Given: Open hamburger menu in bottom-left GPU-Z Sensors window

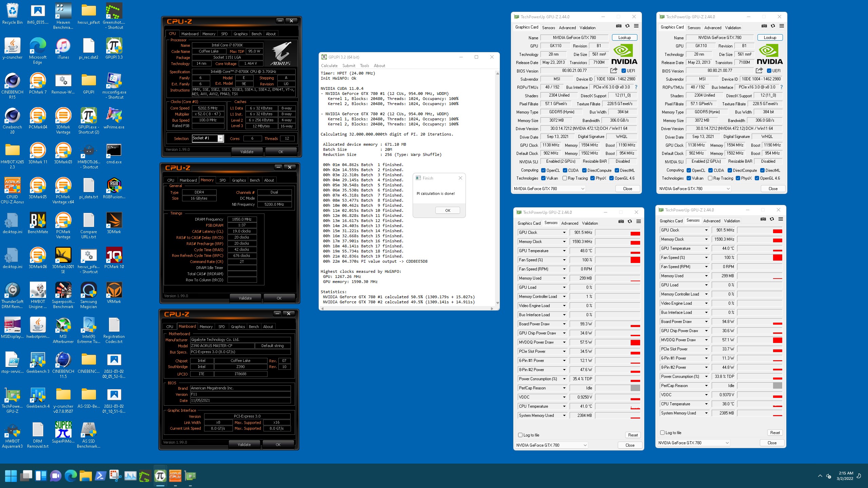Looking at the screenshot, I should coord(638,221).
